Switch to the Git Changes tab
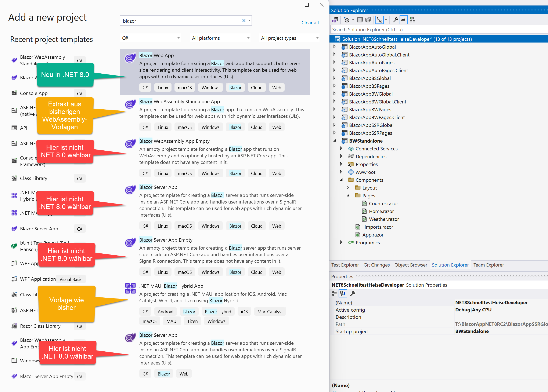Viewport: 548px width, 392px height. pos(376,265)
